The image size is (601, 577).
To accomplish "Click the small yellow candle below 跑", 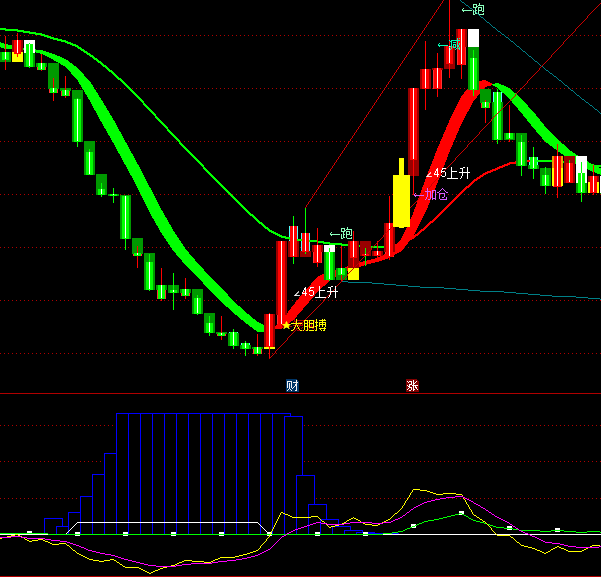I will [353, 273].
